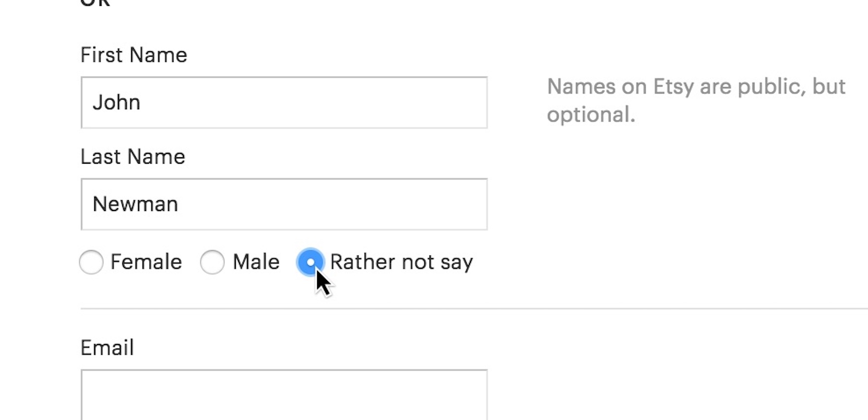Click the word "John" in First Name
The height and width of the screenshot is (420, 868).
coord(116,103)
